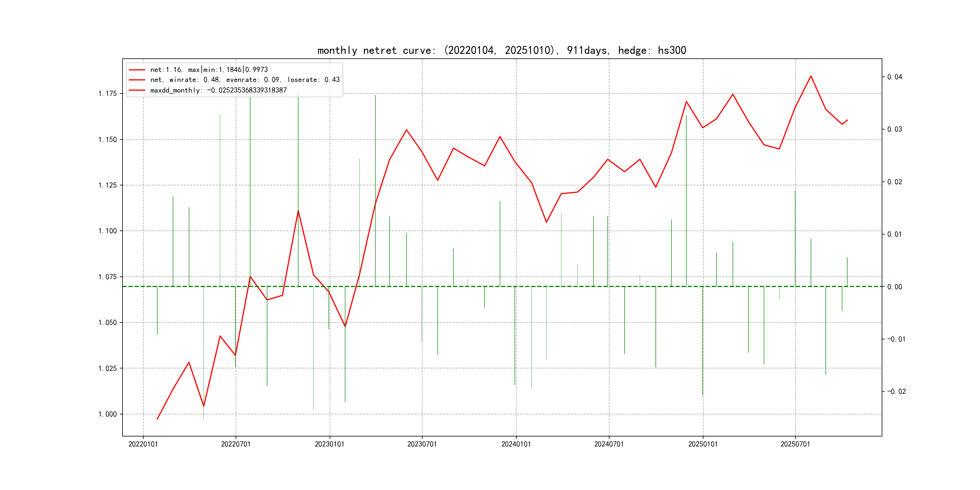The width and height of the screenshot is (980, 490).
Task: Click the 20220101 x-axis date label
Action: 143,444
